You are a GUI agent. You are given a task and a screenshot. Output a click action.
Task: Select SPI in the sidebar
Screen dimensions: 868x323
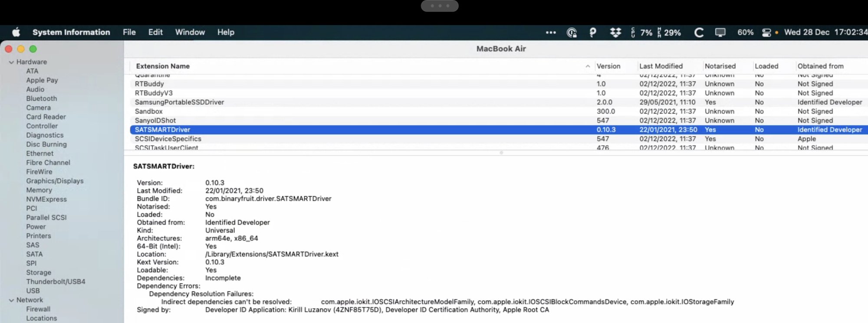(x=31, y=263)
